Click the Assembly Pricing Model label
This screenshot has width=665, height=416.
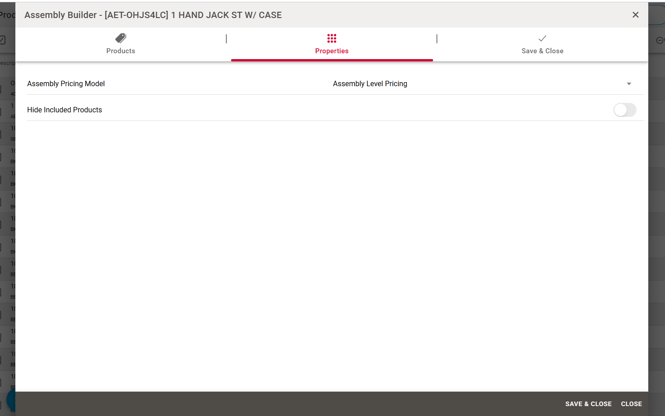[66, 84]
